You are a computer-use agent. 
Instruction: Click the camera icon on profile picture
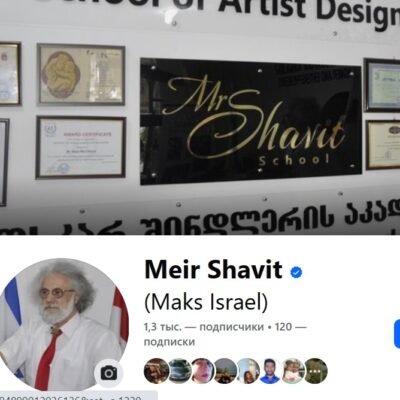click(109, 373)
